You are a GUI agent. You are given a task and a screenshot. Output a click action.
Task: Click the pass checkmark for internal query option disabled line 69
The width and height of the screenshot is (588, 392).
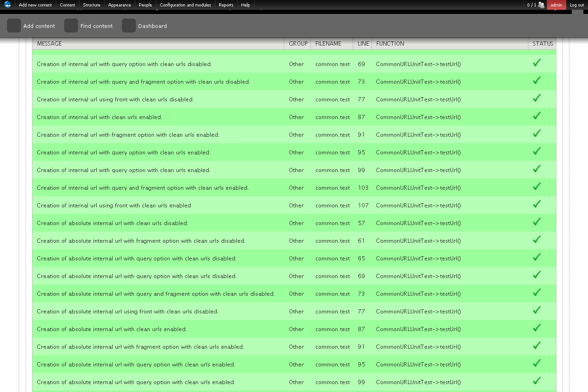[537, 62]
